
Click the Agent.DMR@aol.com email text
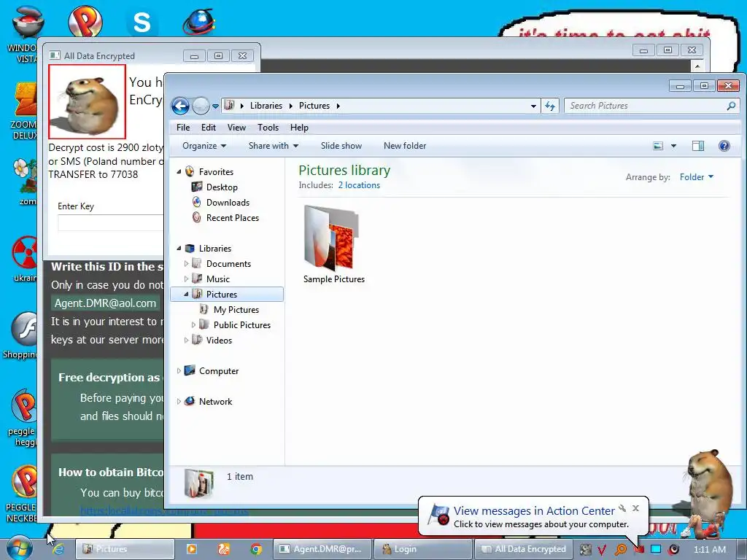coord(105,303)
